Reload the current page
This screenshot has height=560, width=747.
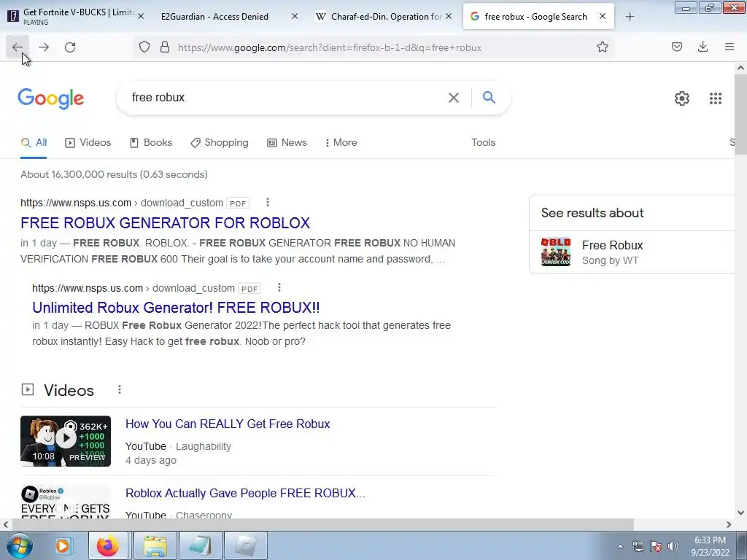pyautogui.click(x=70, y=47)
